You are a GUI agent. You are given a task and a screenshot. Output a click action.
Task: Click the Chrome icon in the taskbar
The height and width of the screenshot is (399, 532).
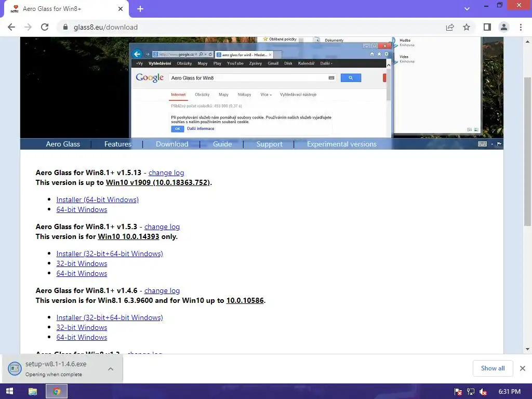57,392
